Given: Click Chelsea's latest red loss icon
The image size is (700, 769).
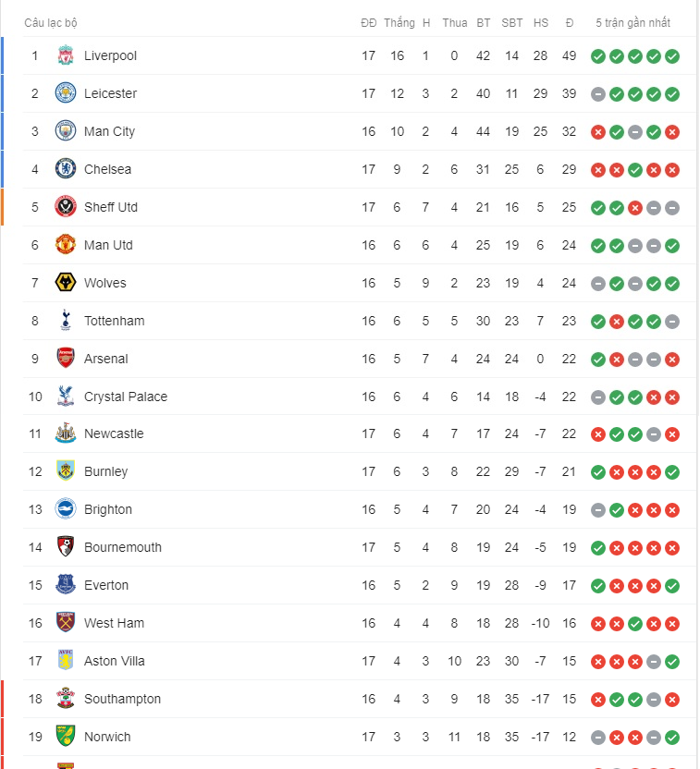Looking at the screenshot, I should coord(672,170).
